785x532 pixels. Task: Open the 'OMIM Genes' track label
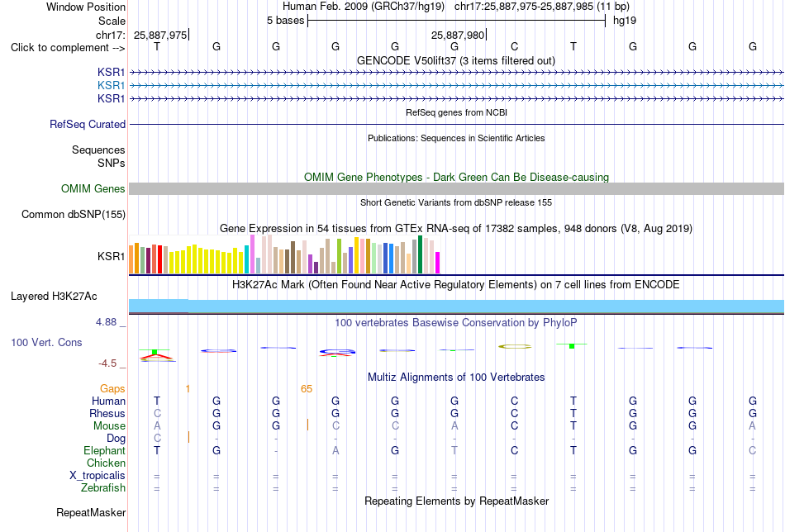point(93,188)
